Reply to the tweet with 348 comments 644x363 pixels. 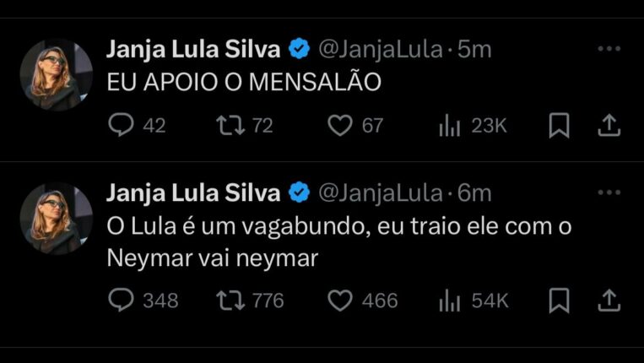(x=122, y=300)
